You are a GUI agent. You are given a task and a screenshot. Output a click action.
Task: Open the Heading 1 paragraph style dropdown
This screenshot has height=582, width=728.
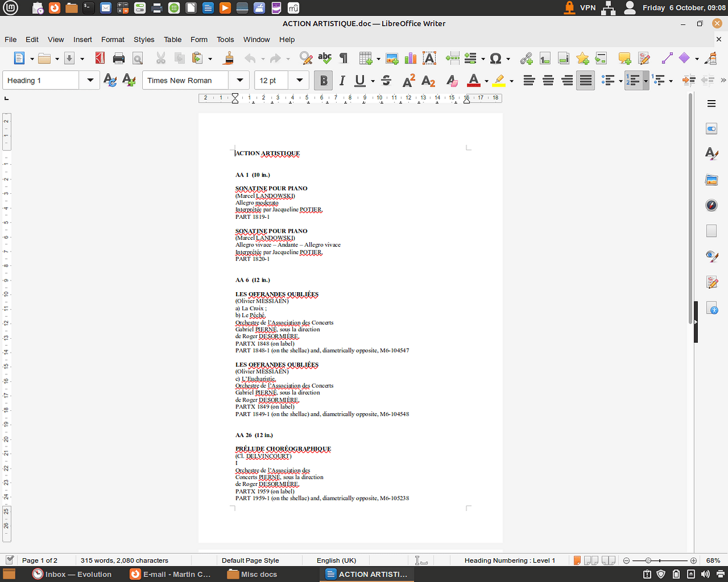pyautogui.click(x=90, y=80)
